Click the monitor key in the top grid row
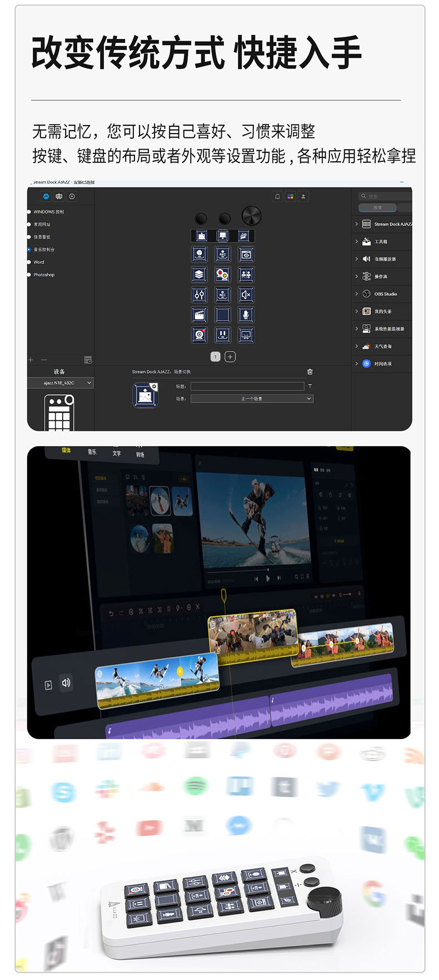 coord(222,236)
